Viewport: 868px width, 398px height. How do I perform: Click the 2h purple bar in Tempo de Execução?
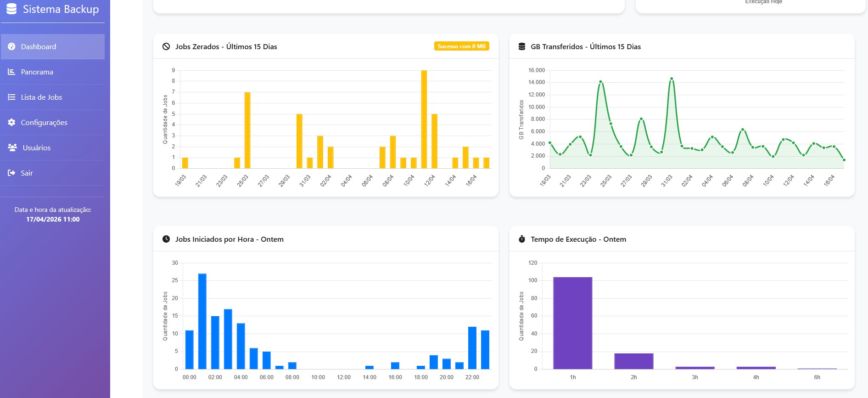coord(634,361)
